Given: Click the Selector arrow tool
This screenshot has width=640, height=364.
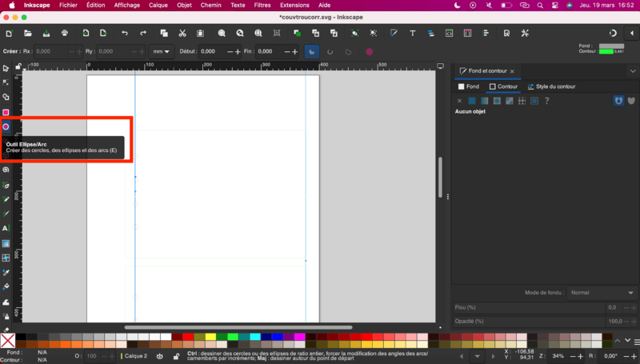Looking at the screenshot, I should (x=6, y=69).
